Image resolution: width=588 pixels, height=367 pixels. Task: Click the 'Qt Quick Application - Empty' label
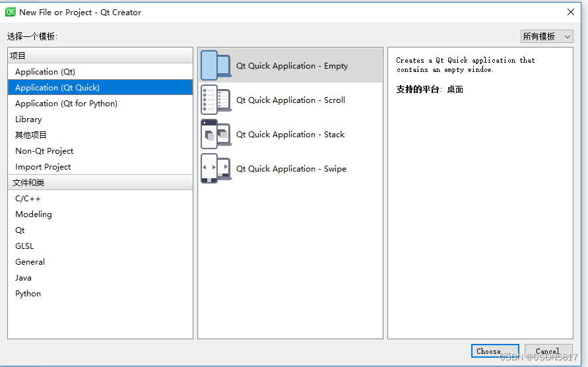pos(292,65)
